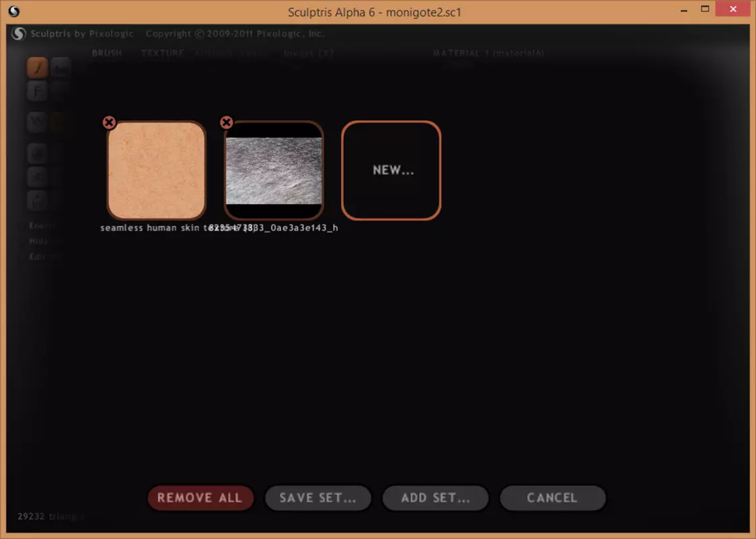Select the second sidebar tool icon next to the brush
756x539 pixels.
tap(62, 67)
